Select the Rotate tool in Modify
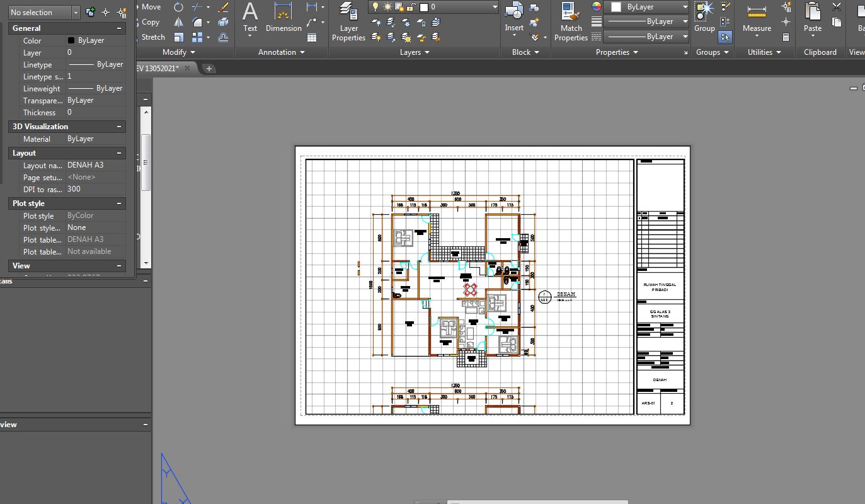 point(179,7)
